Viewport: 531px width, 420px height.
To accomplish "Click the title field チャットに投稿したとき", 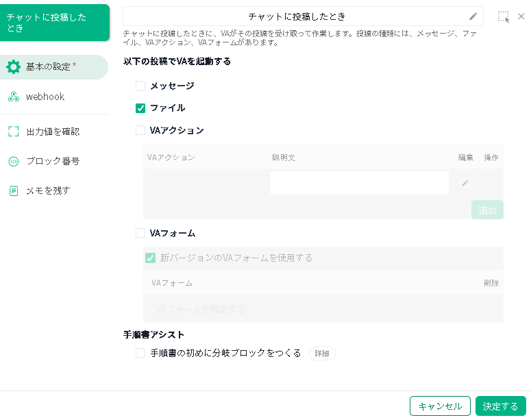I will (x=296, y=16).
